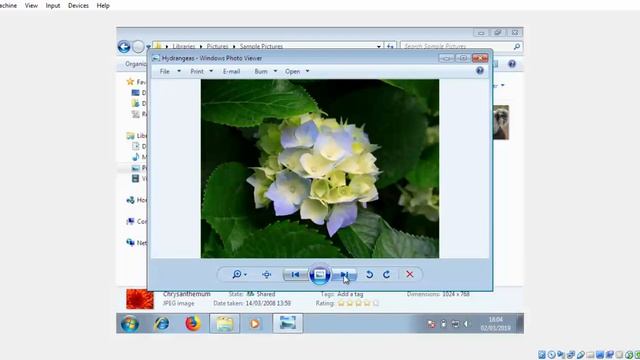Screen dimensions: 640x360
Task: Click the E-mail menu item
Action: [231, 71]
